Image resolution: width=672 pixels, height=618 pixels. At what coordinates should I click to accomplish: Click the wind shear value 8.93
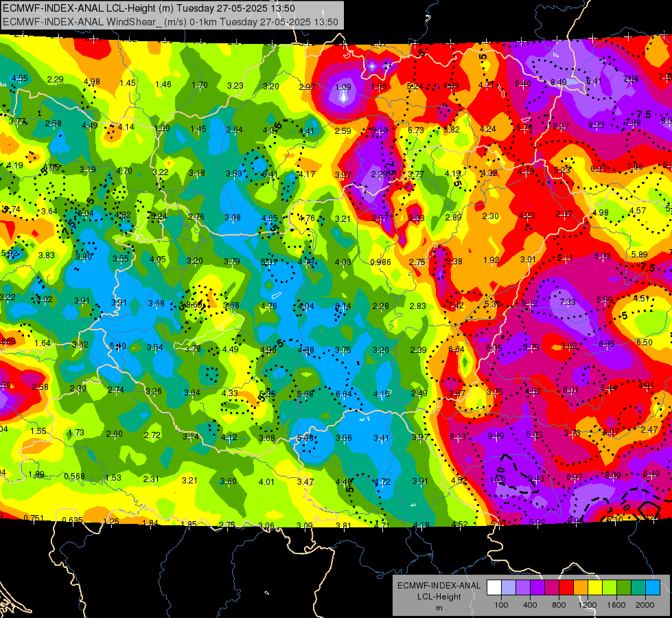click(x=596, y=125)
